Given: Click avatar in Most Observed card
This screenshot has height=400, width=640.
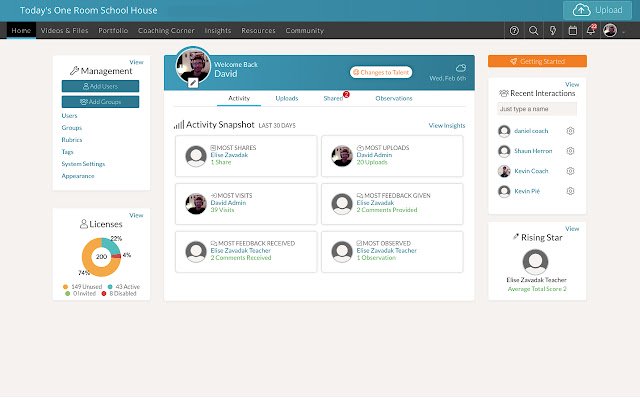Looking at the screenshot, I should tap(342, 251).
